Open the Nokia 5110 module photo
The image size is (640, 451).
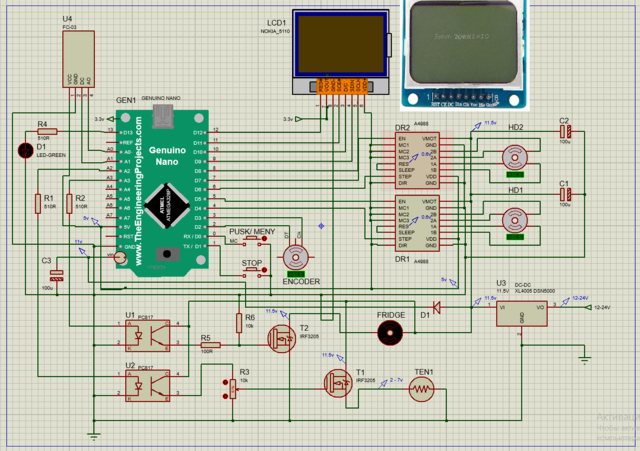click(x=464, y=55)
